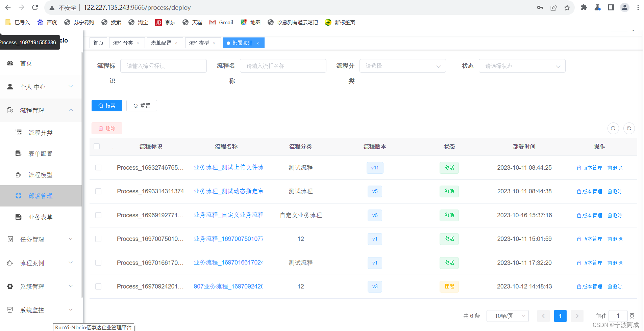Check the row deployed 2023-10-11 15:01:59
This screenshot has height=331, width=644.
(98, 239)
